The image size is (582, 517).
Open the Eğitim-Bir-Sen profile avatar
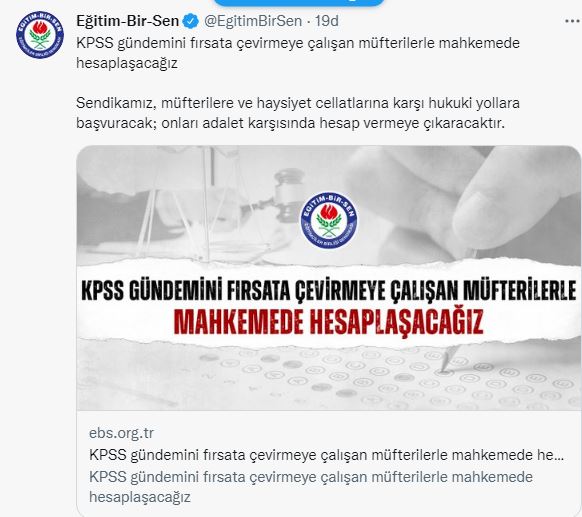point(40,35)
